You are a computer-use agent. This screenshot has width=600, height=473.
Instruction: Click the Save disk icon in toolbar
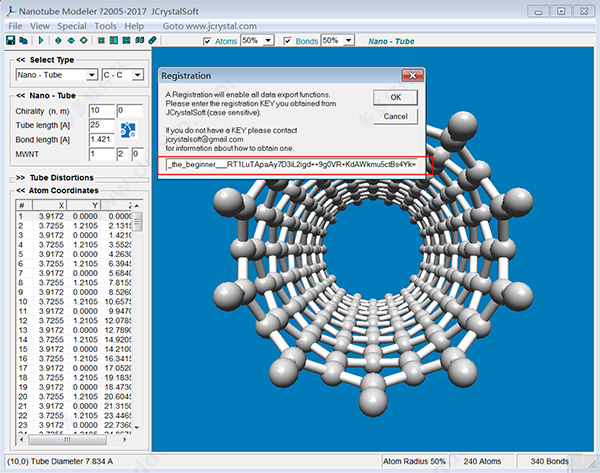click(x=10, y=40)
